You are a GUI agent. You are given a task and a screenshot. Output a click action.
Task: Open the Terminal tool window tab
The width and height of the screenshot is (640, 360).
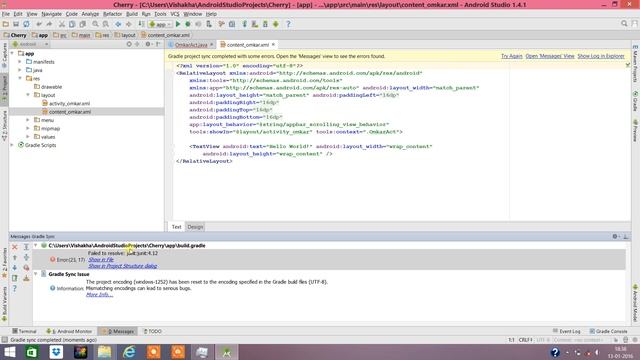point(24,331)
